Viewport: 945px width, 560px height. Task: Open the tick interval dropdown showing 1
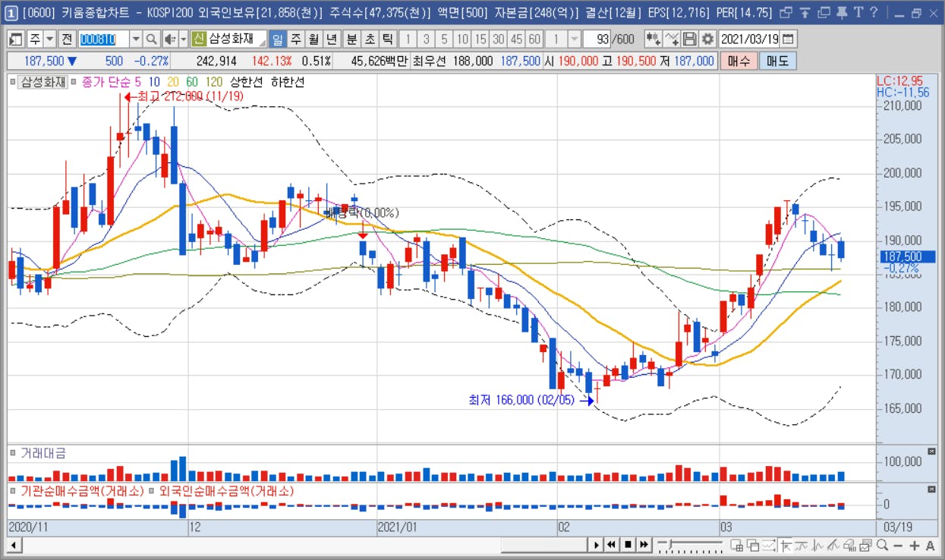coord(574,39)
